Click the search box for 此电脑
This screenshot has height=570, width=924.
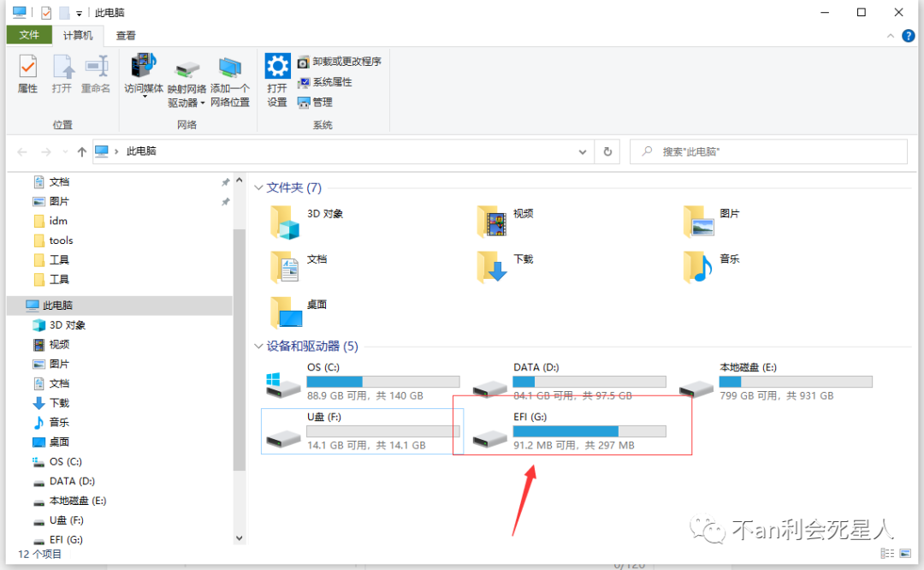pyautogui.click(x=768, y=152)
